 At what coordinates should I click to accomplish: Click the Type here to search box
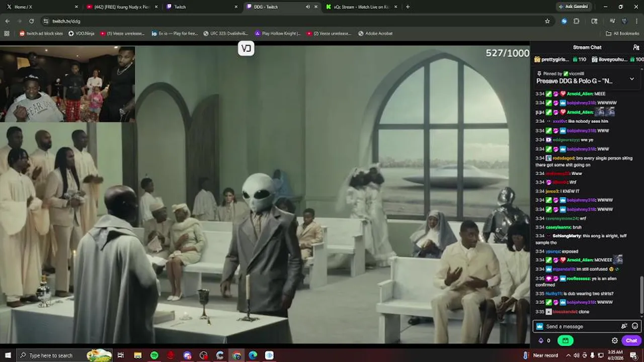64,355
